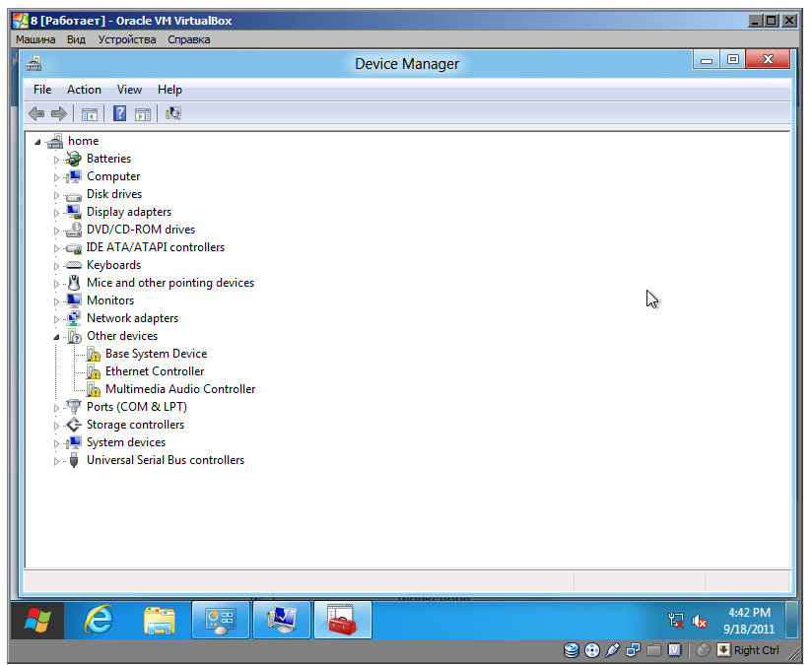The image size is (812, 665).
Task: Click the Back arrow in the toolbar
Action: coord(36,113)
